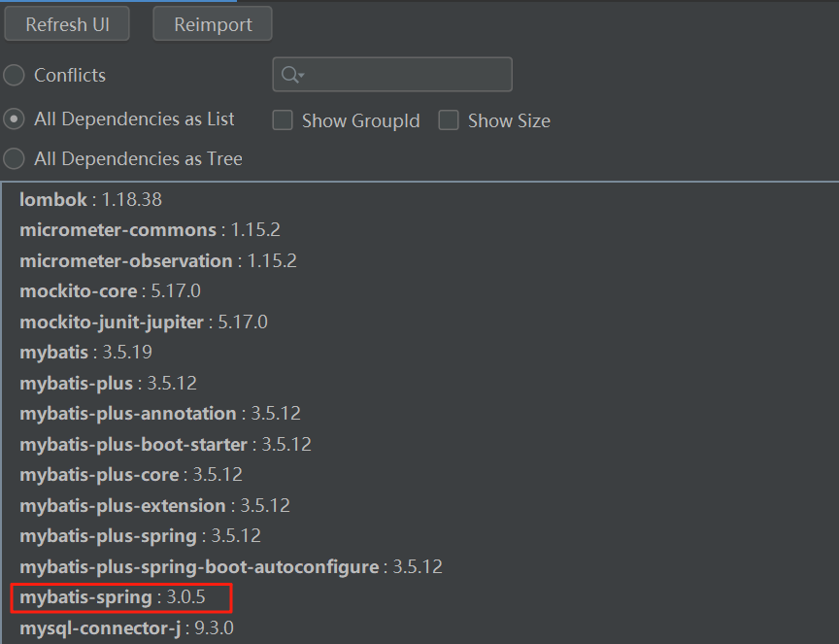This screenshot has width=839, height=644.
Task: Select the Conflicts radio option
Action: tap(14, 75)
